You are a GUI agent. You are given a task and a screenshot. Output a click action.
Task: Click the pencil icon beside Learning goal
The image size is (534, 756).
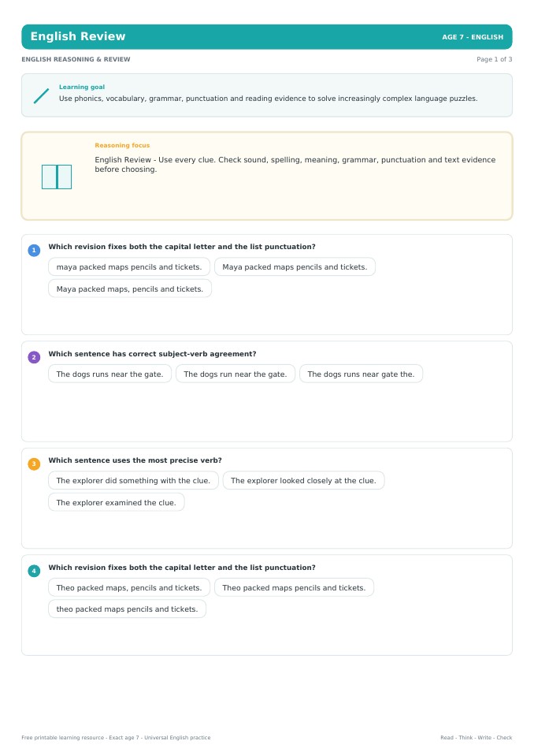(42, 95)
